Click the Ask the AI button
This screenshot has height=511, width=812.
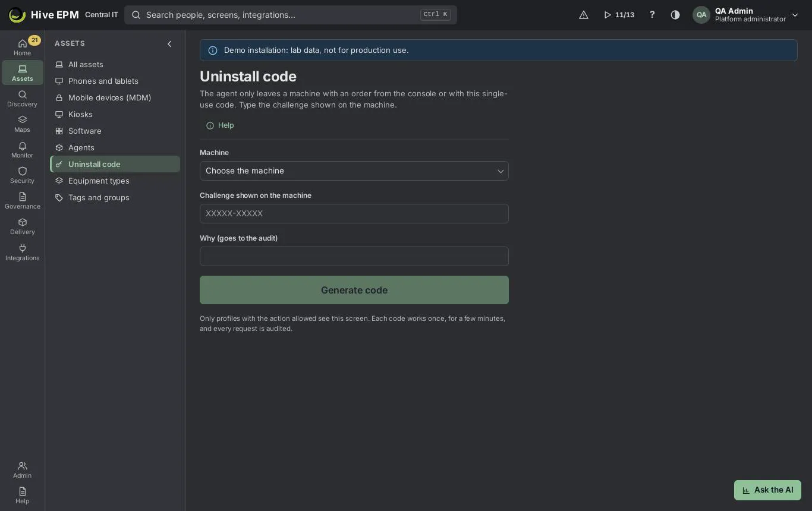coord(767,490)
